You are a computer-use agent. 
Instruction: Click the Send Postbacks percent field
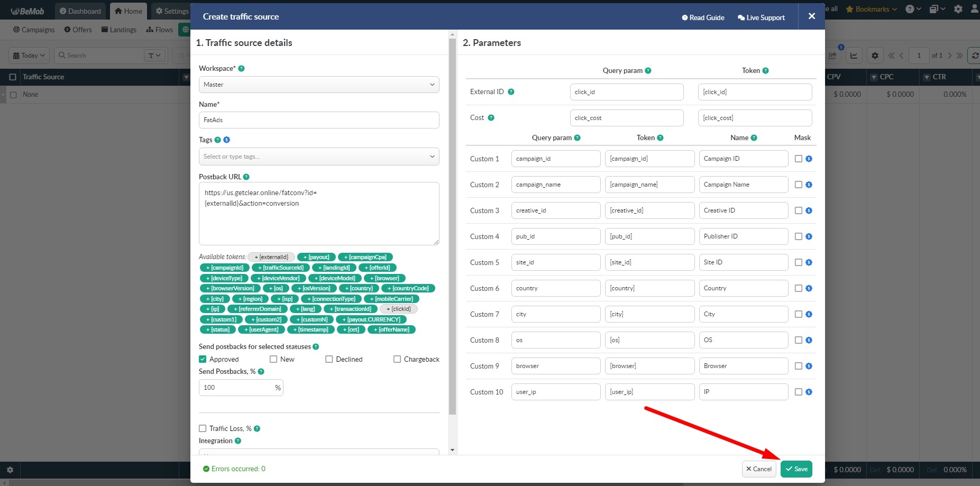(241, 388)
